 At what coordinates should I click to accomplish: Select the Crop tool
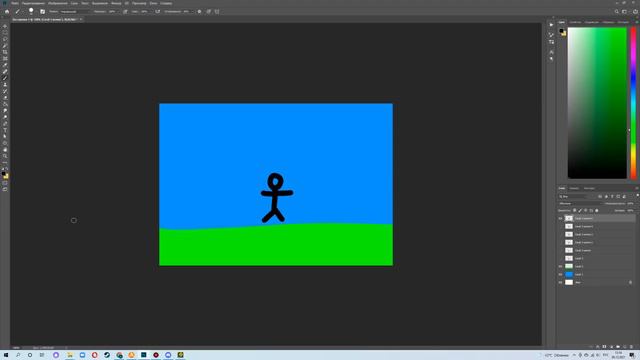tap(5, 52)
